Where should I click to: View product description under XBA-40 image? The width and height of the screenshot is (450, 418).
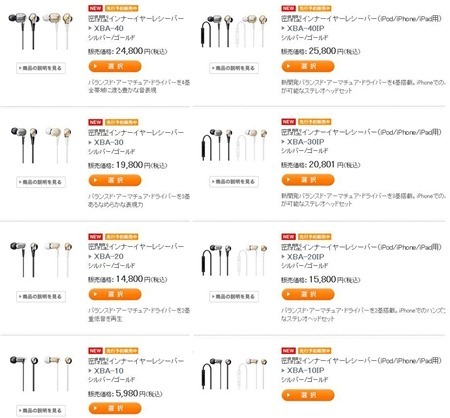point(41,68)
